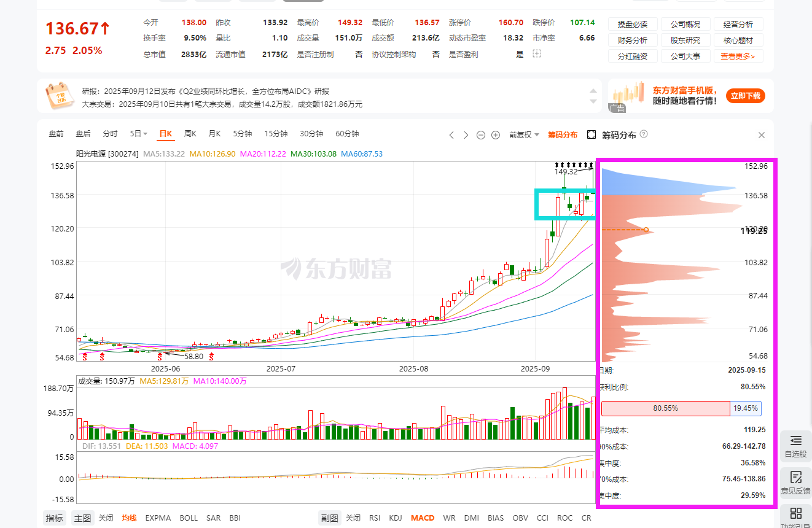Open the 公司大事 page
Image resolution: width=812 pixels, height=528 pixels.
[685, 56]
